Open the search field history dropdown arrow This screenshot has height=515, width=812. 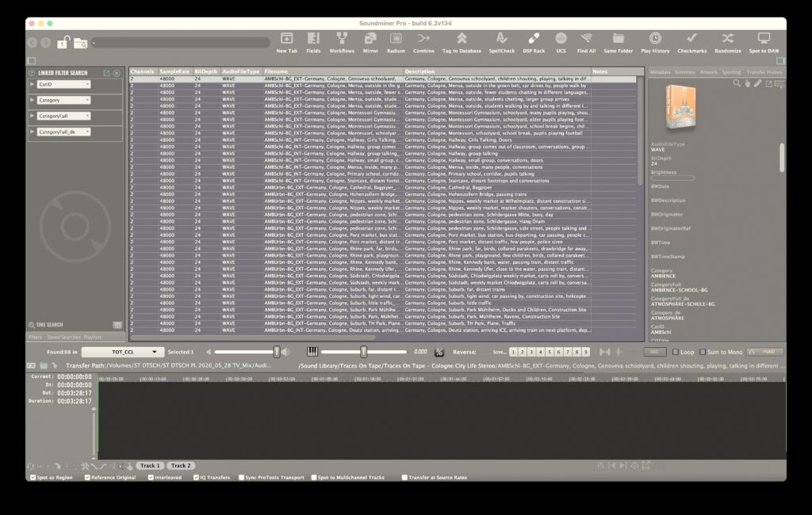[x=94, y=43]
